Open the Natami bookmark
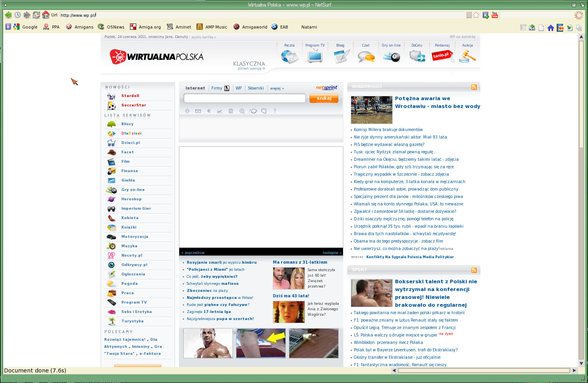Viewport: 588px width, 383px height. (x=309, y=27)
